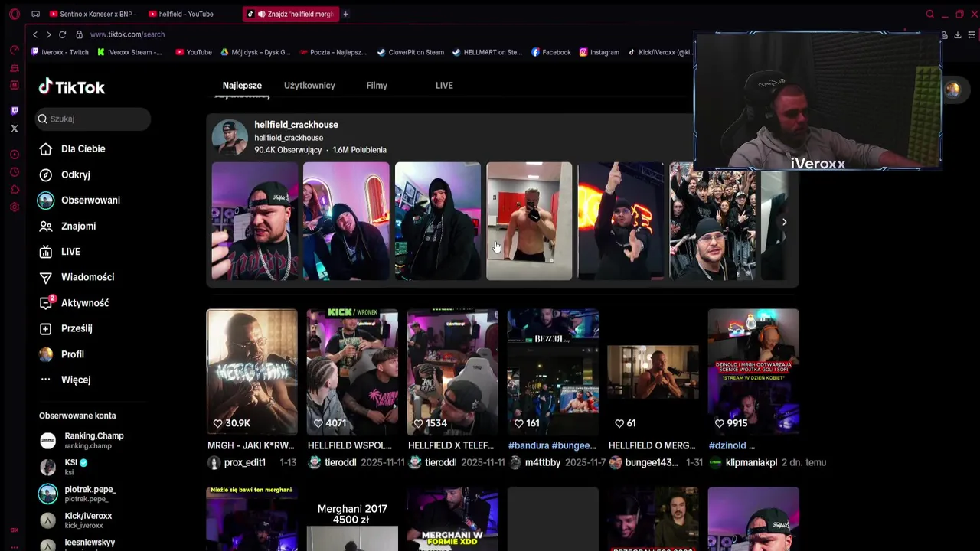Viewport: 980px width, 551px height.
Task: Click the Opera search tabs magnifier icon
Action: [x=930, y=14]
